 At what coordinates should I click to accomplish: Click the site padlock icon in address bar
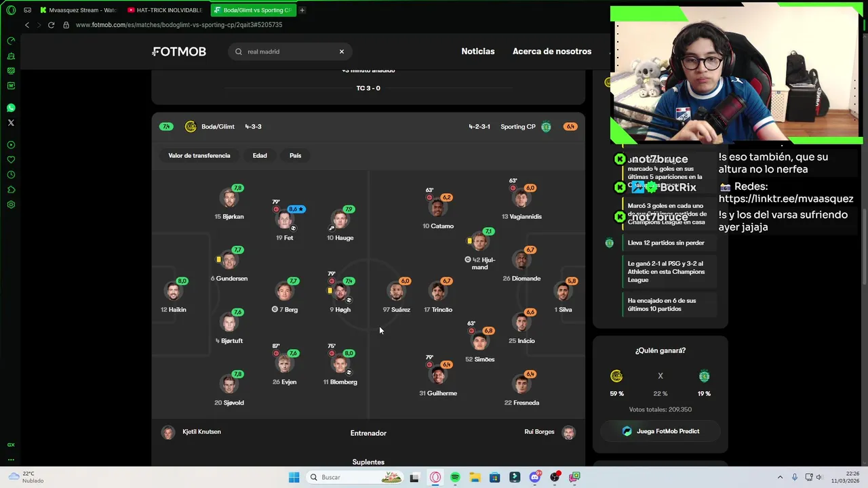(66, 25)
